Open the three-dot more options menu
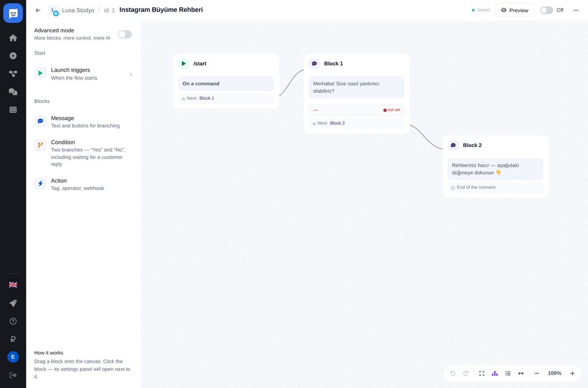 pyautogui.click(x=576, y=10)
